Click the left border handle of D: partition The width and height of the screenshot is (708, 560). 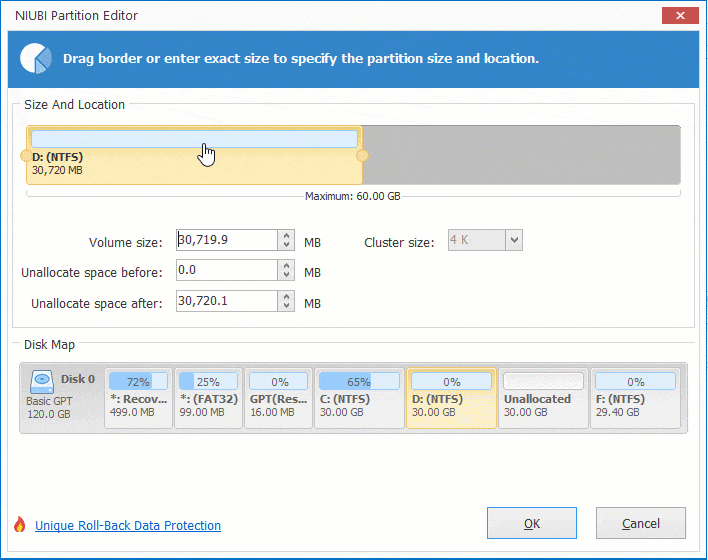(26, 156)
